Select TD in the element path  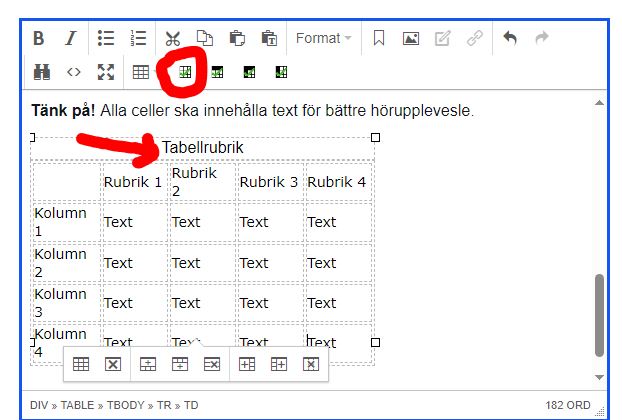[x=191, y=405]
